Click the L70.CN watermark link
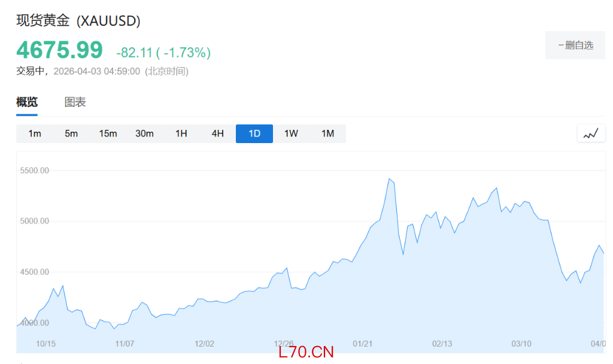 point(306,352)
